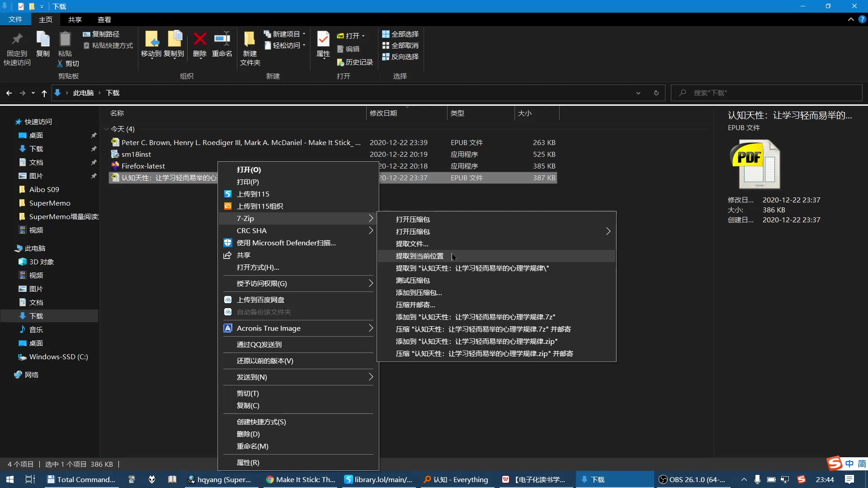Viewport: 868px width, 488px height.
Task: Click Upload to Baidu Netdisk entry
Action: (x=298, y=300)
